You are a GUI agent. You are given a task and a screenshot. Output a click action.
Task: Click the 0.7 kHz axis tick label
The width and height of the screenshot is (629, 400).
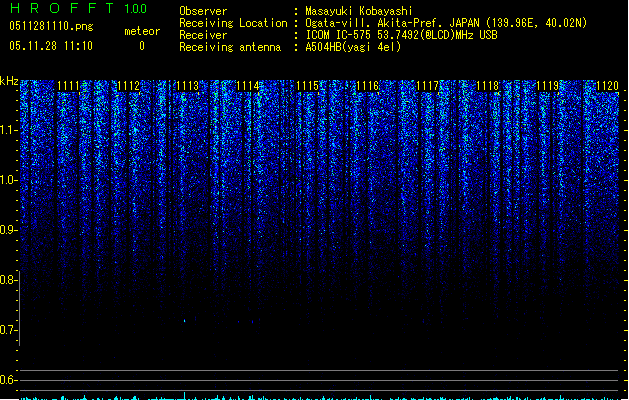8,330
